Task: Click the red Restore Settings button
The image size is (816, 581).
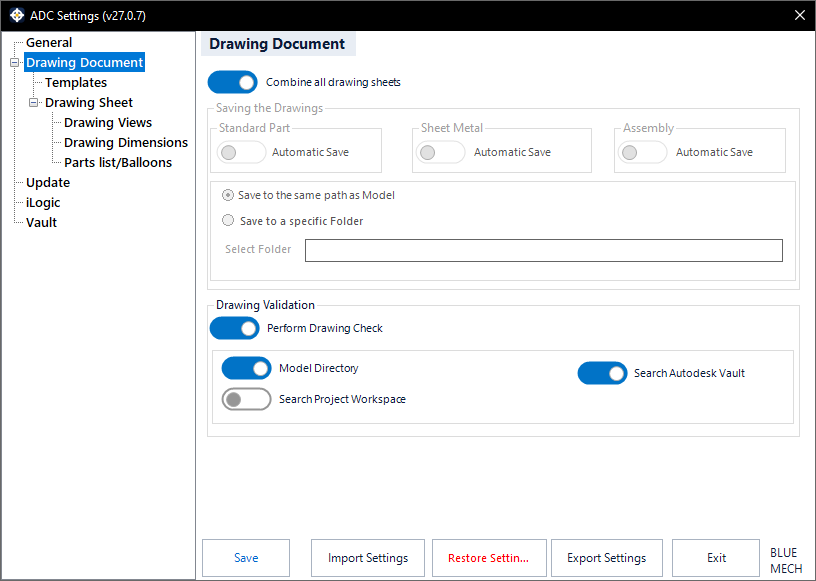Action: [489, 558]
